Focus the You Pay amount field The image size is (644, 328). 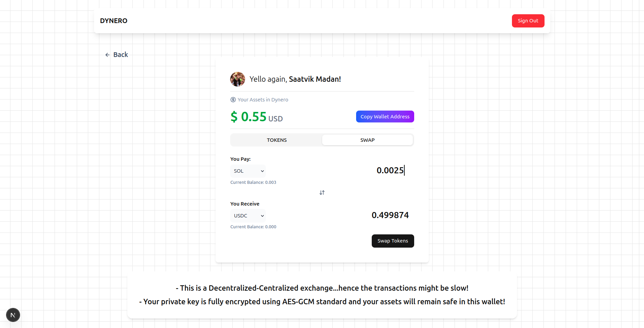pyautogui.click(x=373, y=171)
